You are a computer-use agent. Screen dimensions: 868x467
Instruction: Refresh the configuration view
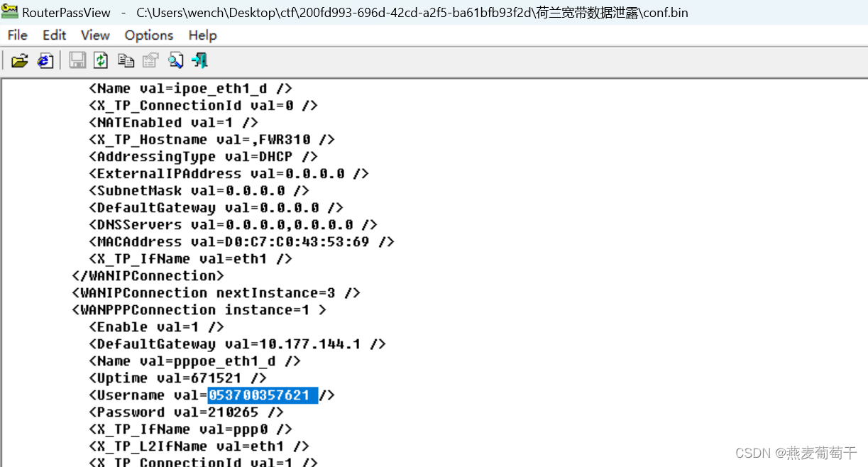tap(100, 60)
